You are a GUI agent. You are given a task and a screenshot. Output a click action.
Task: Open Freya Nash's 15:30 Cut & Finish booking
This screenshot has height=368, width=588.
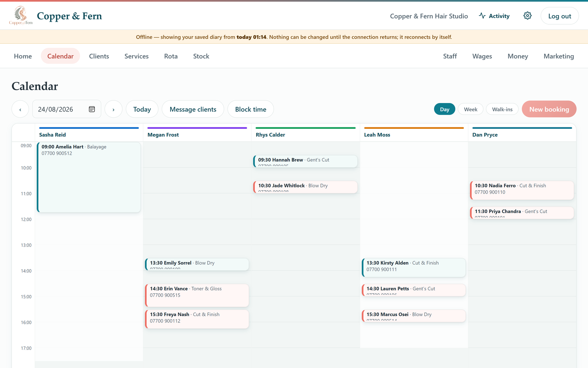[197, 319]
